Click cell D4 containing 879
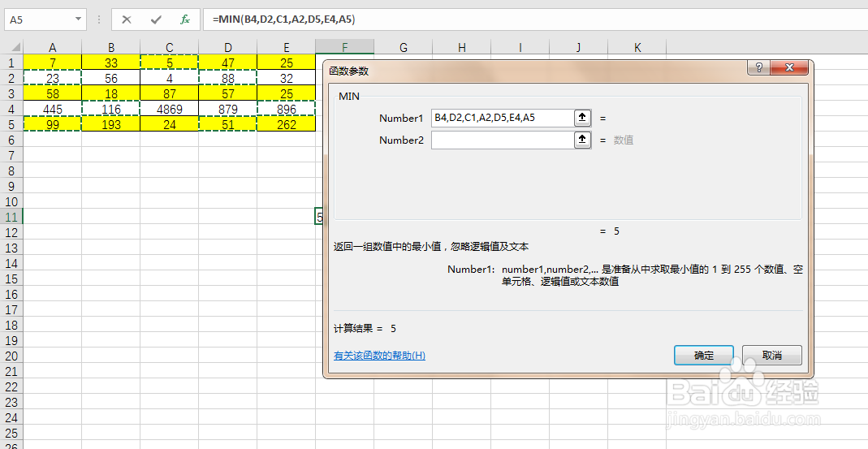Viewport: 868px width, 449px height. [x=228, y=109]
